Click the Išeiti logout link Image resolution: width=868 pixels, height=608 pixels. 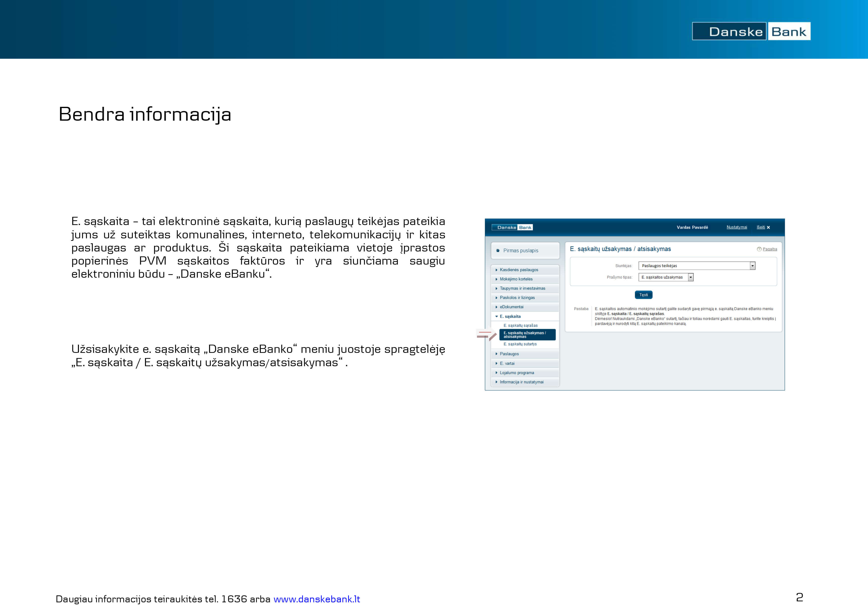(x=761, y=227)
